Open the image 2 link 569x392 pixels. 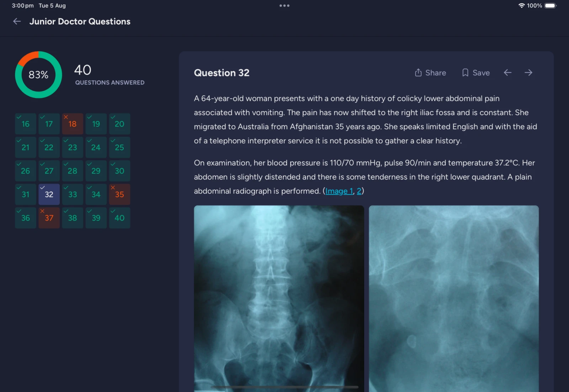[x=359, y=191]
